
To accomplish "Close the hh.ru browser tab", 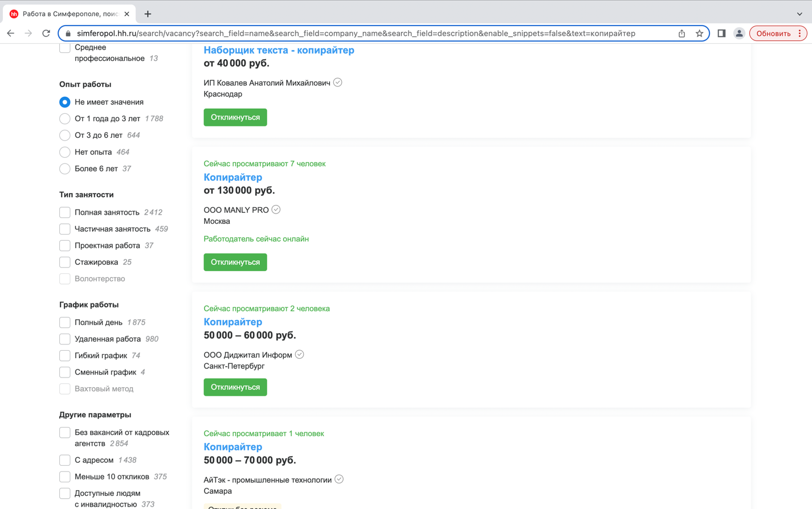I will [x=127, y=14].
